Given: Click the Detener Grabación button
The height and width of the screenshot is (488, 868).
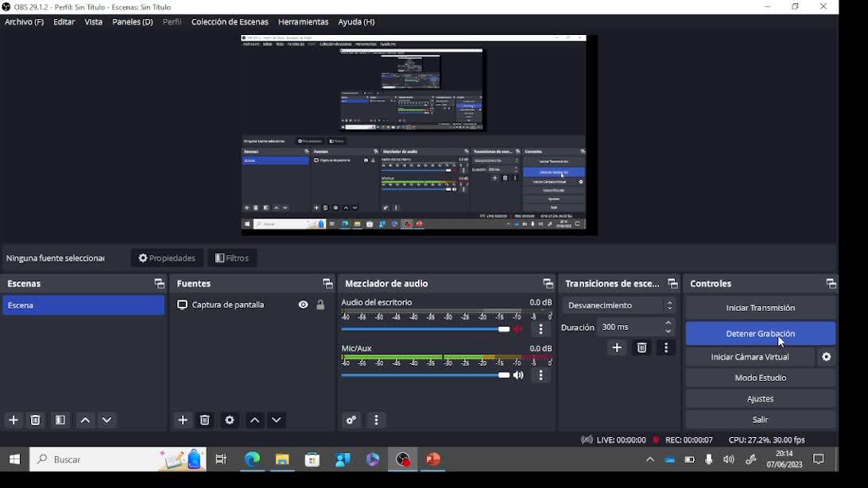Looking at the screenshot, I should pyautogui.click(x=760, y=334).
